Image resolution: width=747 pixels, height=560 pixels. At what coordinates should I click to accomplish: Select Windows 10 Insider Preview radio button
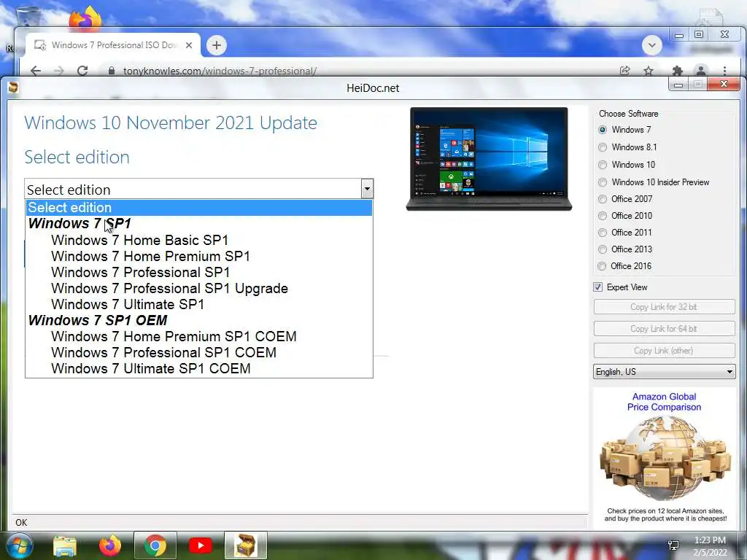click(603, 182)
